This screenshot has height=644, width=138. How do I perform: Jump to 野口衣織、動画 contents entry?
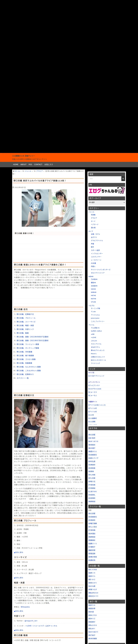coord(23,333)
